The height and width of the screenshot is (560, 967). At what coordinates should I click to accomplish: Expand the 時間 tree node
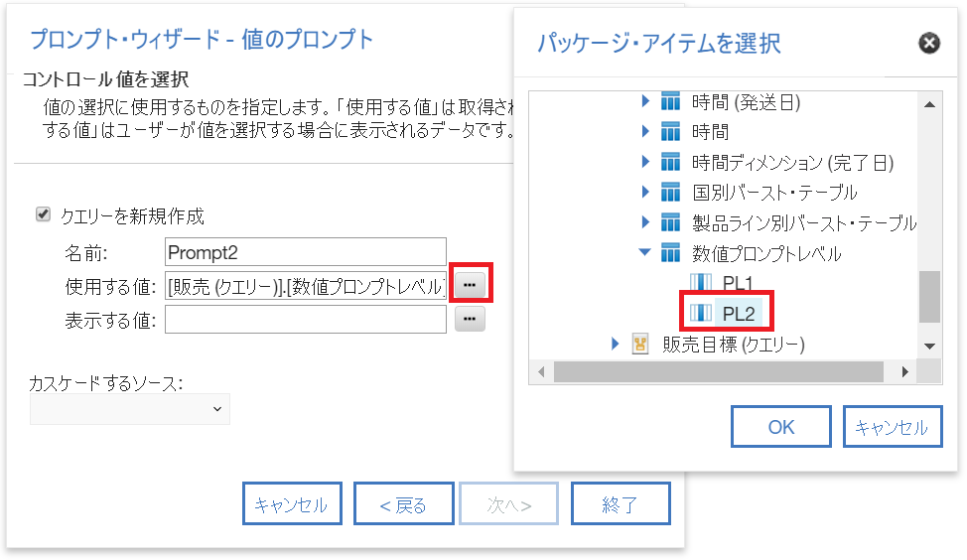[645, 131]
